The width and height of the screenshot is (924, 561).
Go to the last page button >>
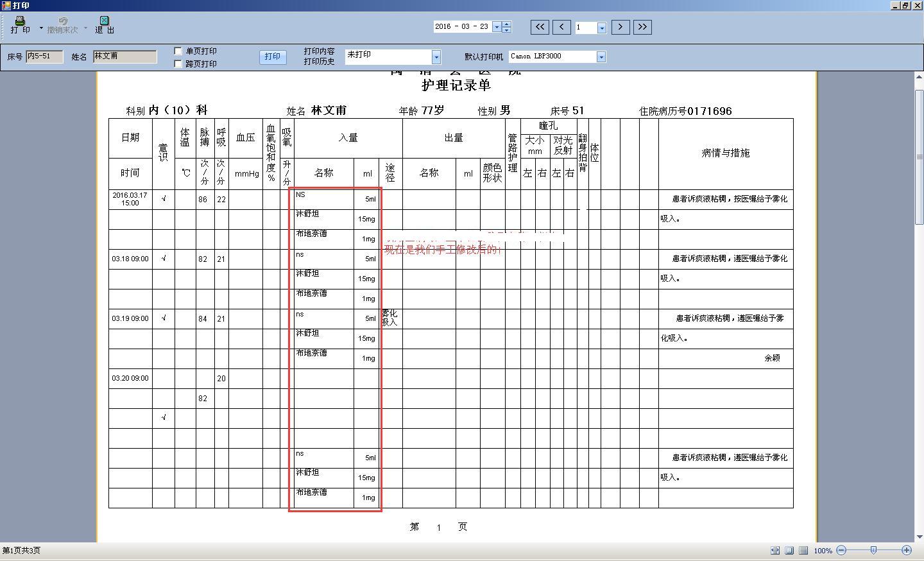coord(642,27)
